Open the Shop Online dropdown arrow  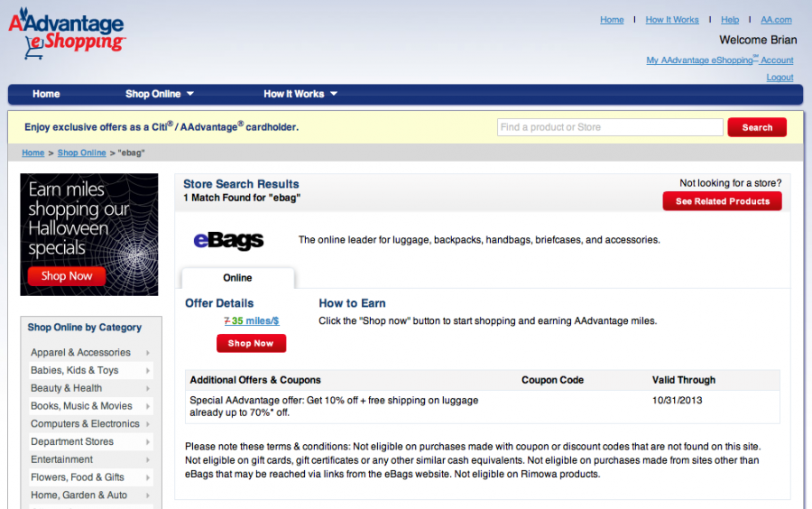[190, 94]
